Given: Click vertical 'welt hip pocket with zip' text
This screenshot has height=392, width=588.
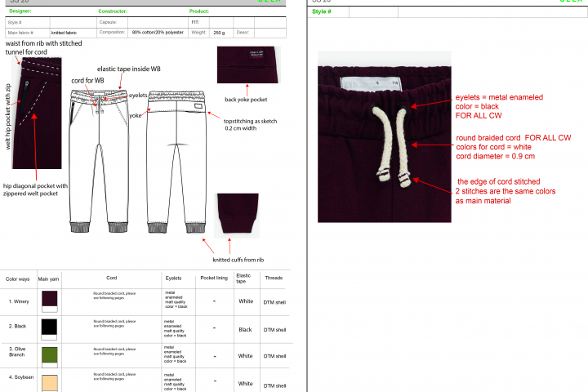Looking at the screenshot, I should pyautogui.click(x=7, y=116).
